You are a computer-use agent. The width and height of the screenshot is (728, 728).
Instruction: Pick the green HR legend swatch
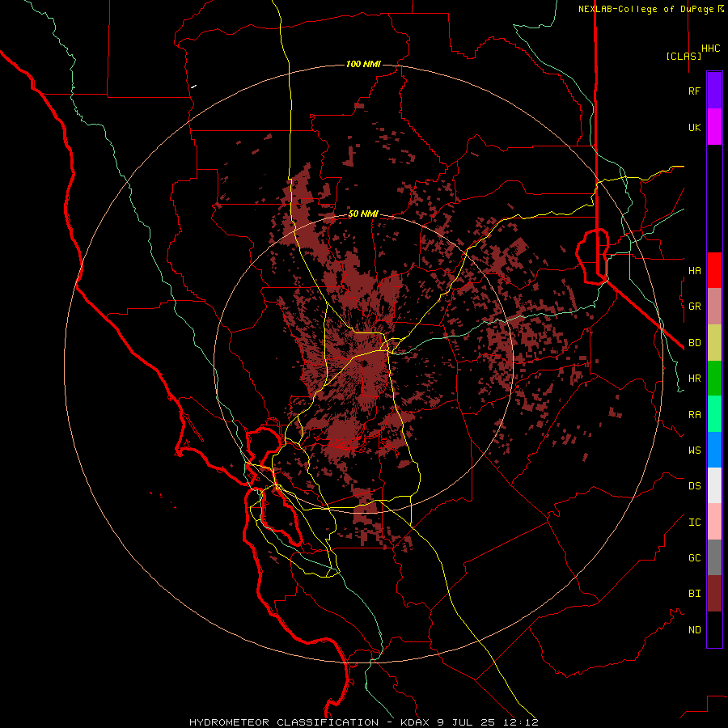(x=714, y=379)
